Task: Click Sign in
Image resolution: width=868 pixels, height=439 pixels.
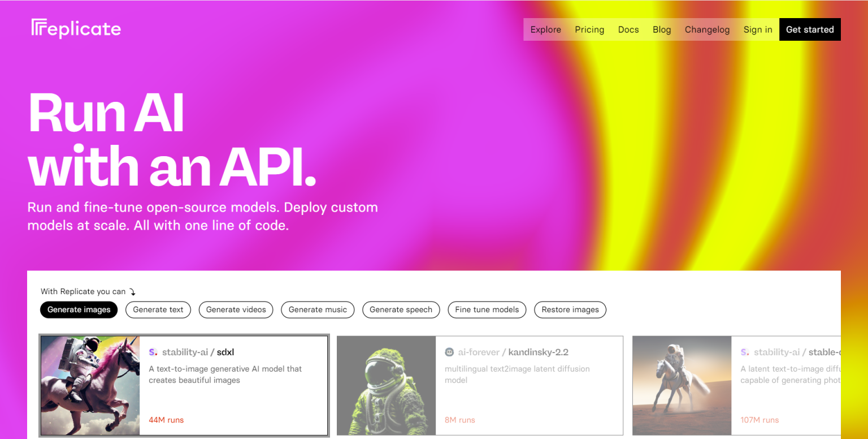Action: [758, 29]
